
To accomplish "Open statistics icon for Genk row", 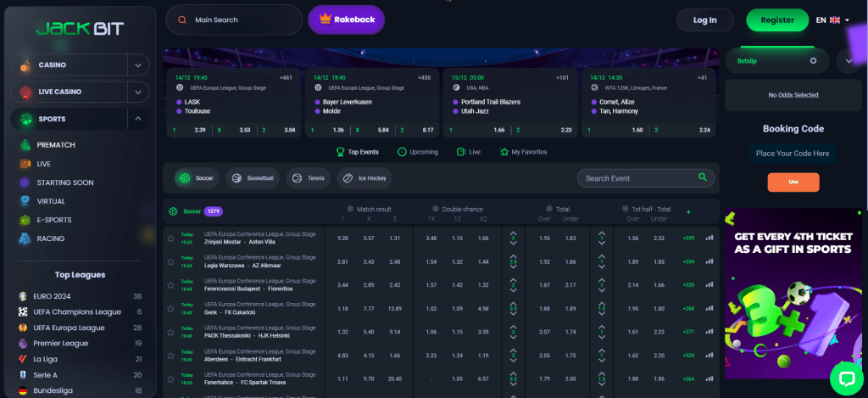I will click(709, 308).
